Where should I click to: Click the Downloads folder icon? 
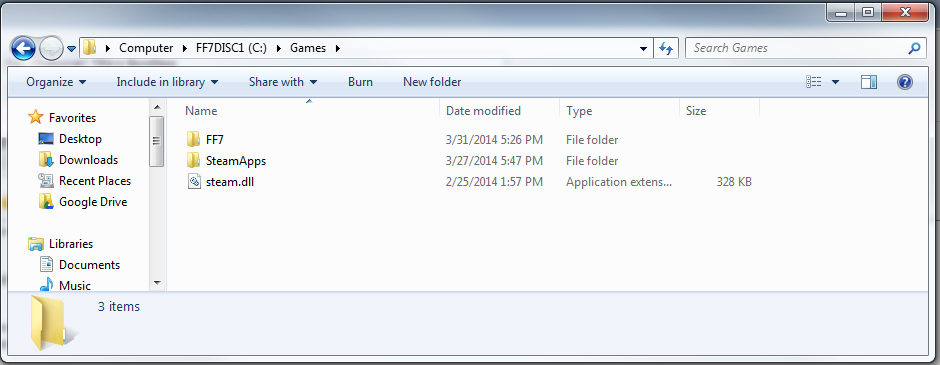click(x=46, y=159)
